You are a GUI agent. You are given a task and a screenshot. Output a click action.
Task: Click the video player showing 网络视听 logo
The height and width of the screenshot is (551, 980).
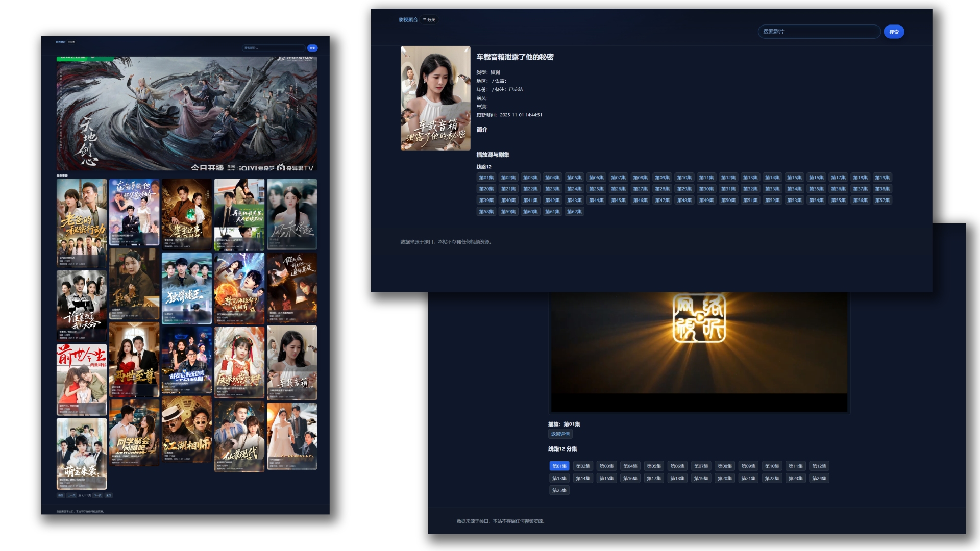click(x=699, y=347)
